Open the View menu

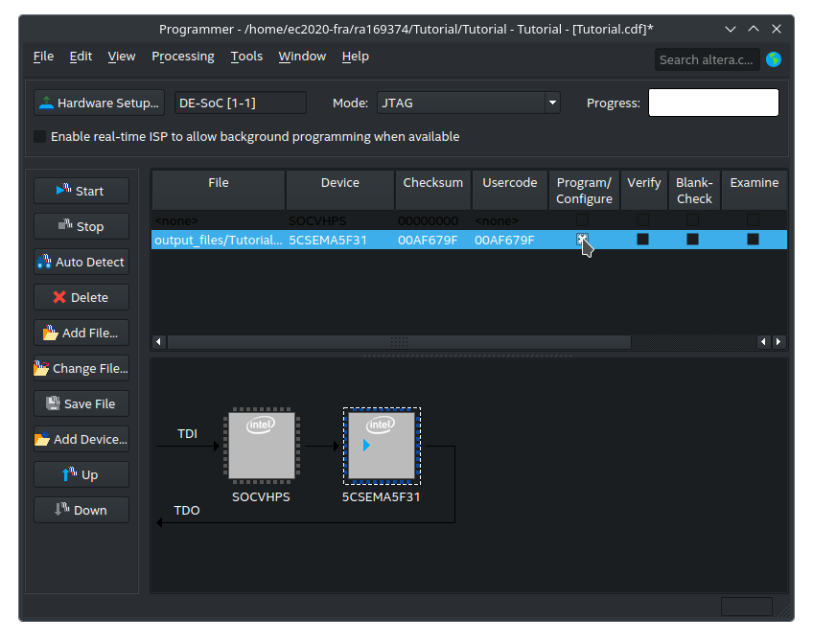coord(122,57)
